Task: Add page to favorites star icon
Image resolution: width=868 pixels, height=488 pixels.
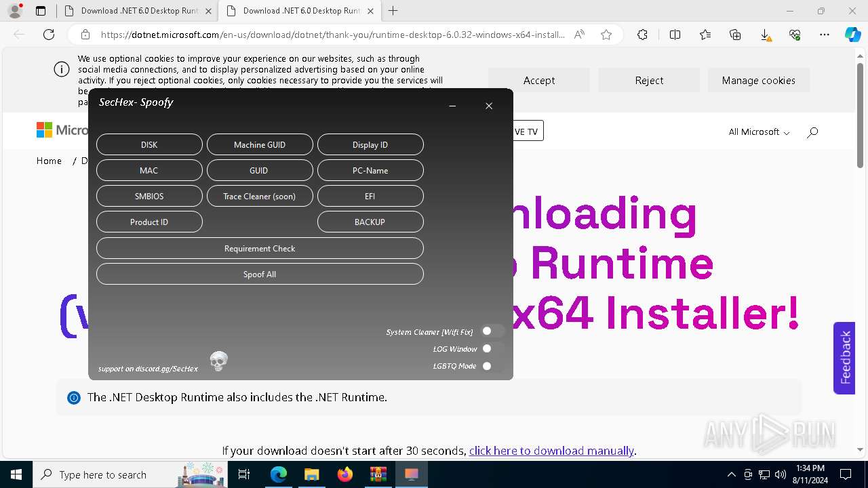Action: 606,35
